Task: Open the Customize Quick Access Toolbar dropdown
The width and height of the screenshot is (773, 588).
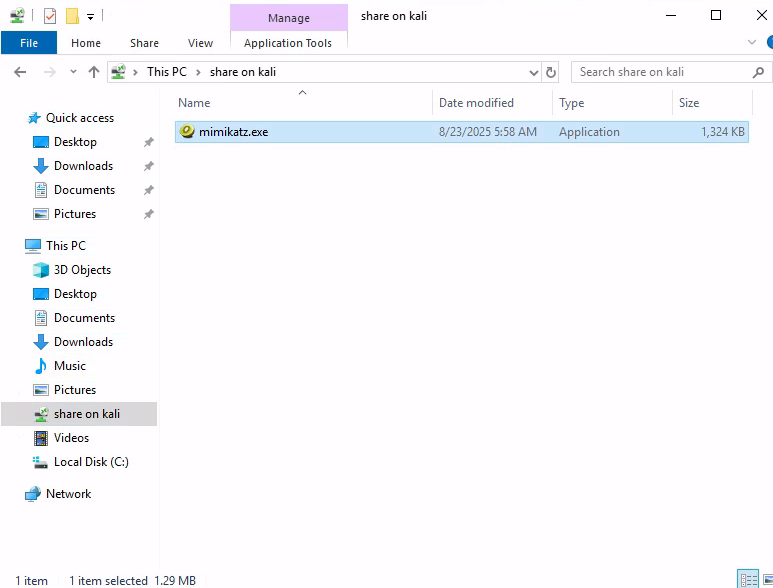Action: 90,17
